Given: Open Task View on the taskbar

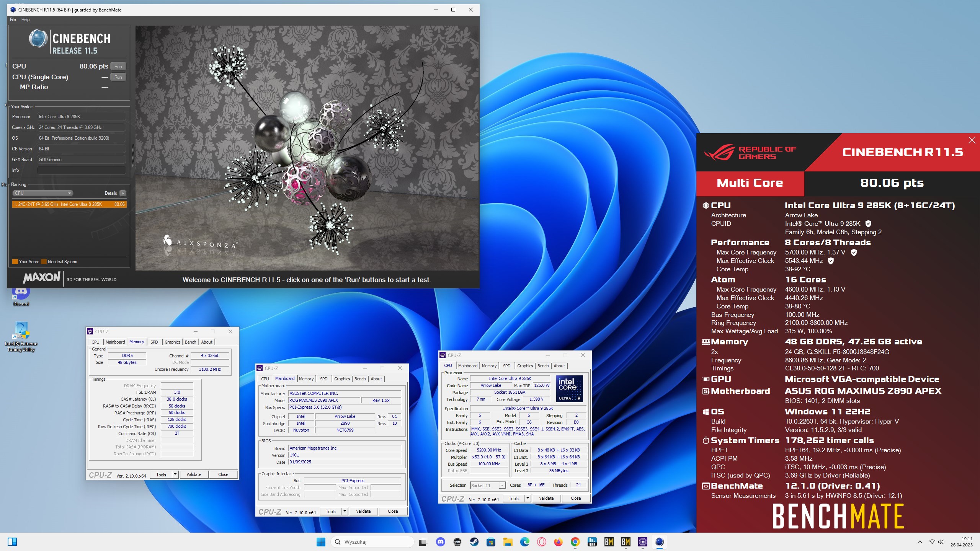Looking at the screenshot, I should pyautogui.click(x=423, y=542).
